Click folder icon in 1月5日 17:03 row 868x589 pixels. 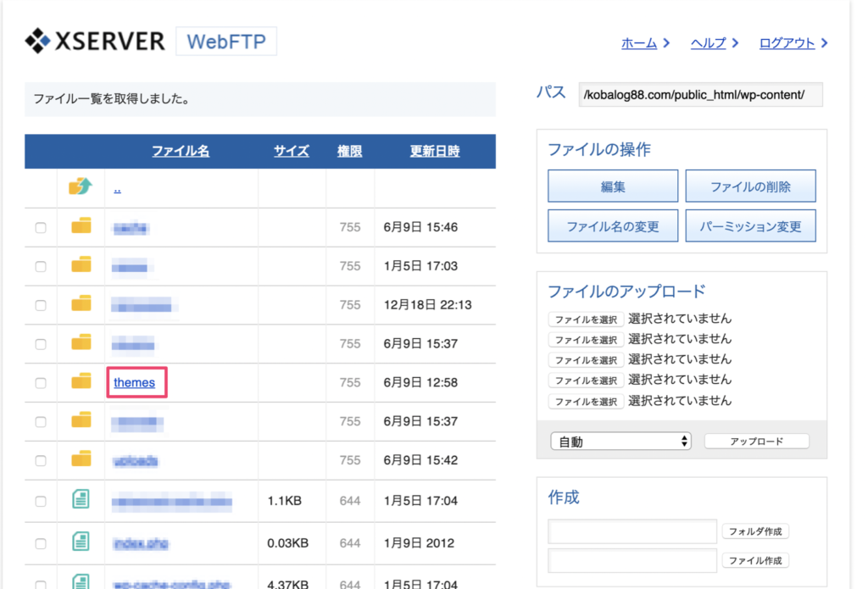click(x=81, y=264)
